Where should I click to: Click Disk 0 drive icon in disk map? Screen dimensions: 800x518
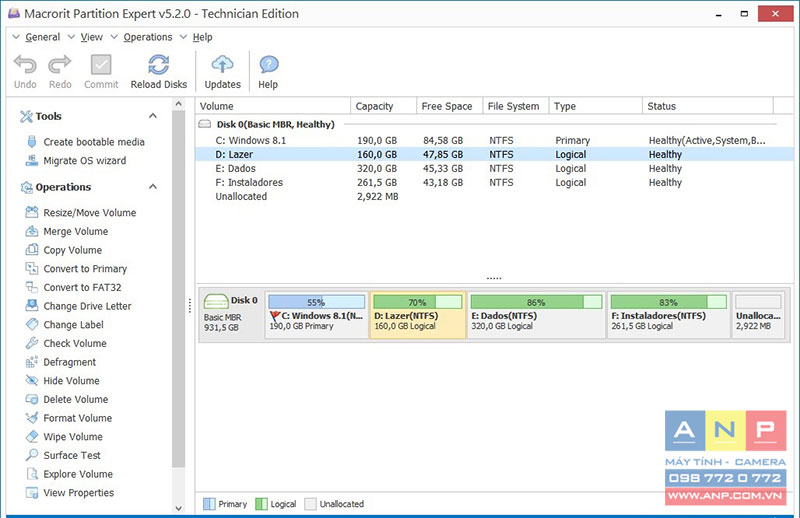tap(216, 301)
